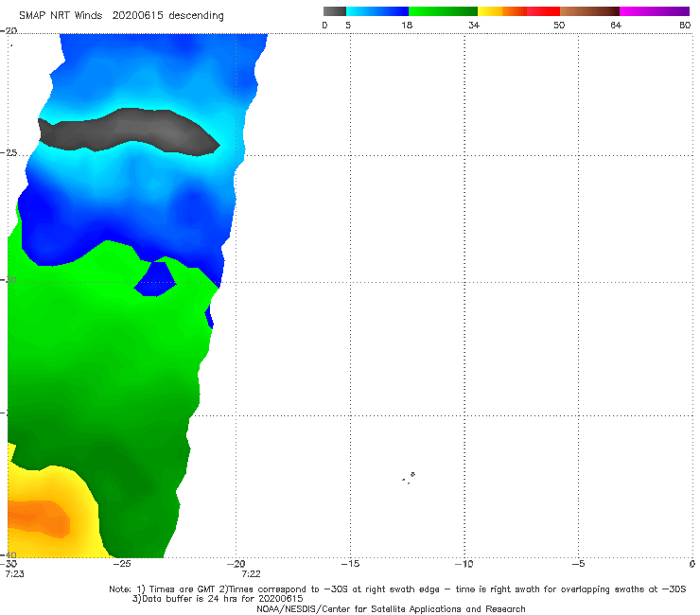Select the yellow segment of the color scale

pyautogui.click(x=490, y=11)
